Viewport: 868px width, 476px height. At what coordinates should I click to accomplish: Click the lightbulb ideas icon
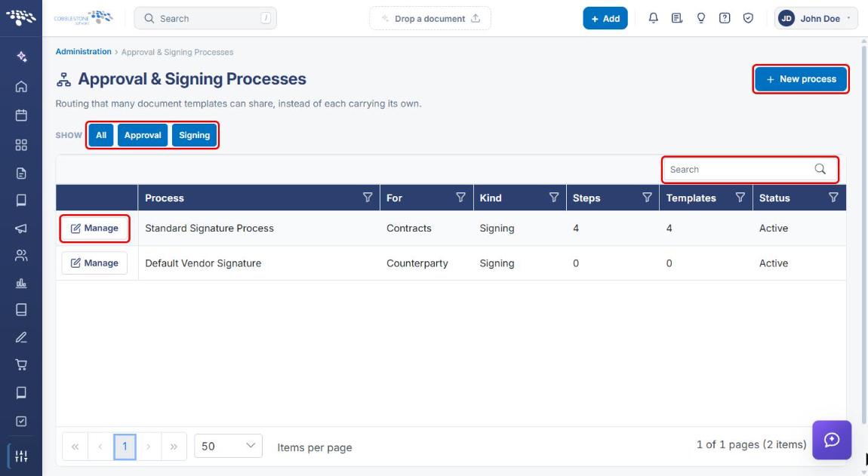[x=701, y=18]
